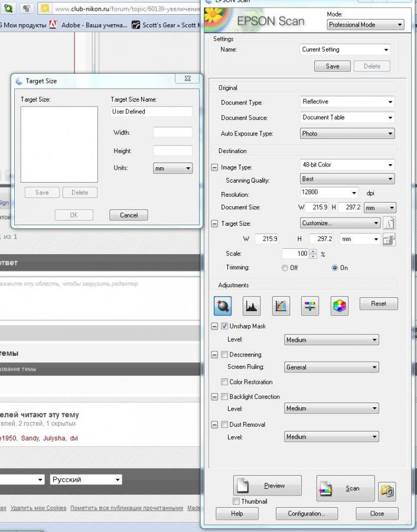Viewport: 417px width, 532px height.
Task: Open Dust Removal Level dropdown
Action: point(331,437)
